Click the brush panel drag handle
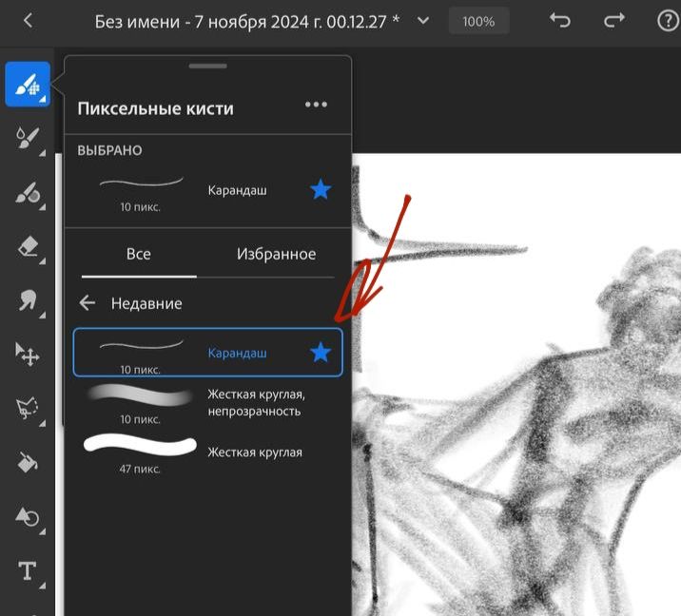Viewport: 681px width, 616px height. (208, 66)
